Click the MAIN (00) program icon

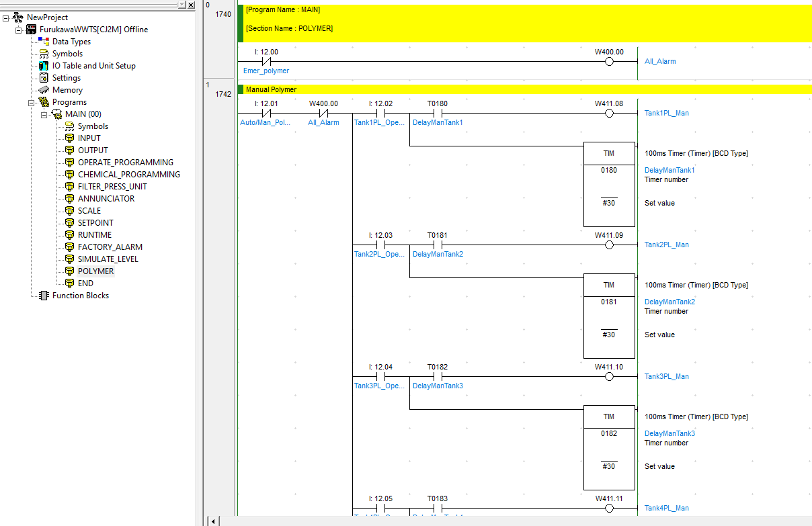pos(56,114)
